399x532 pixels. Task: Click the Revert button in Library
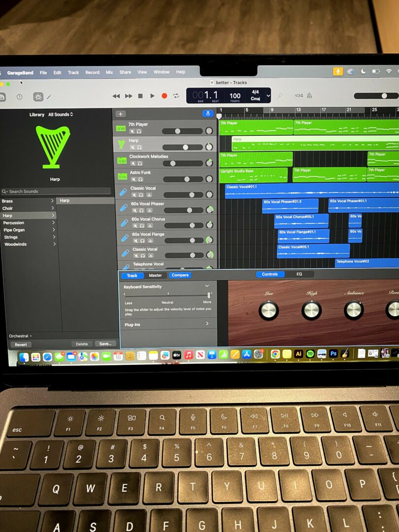click(x=21, y=344)
